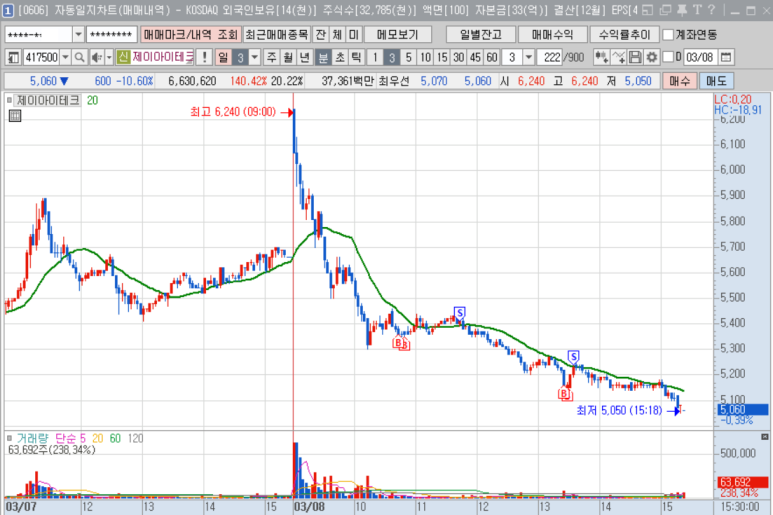This screenshot has height=515, width=773.
Task: Click the grid icon below stock name
Action: [x=15, y=116]
